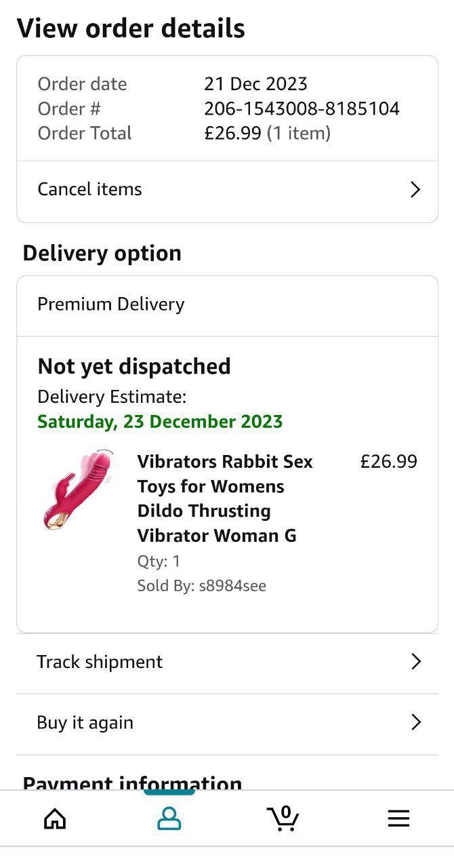Screen dimensions: 454x868
Task: Tap the chevron beside Cancel items
Action: point(416,189)
